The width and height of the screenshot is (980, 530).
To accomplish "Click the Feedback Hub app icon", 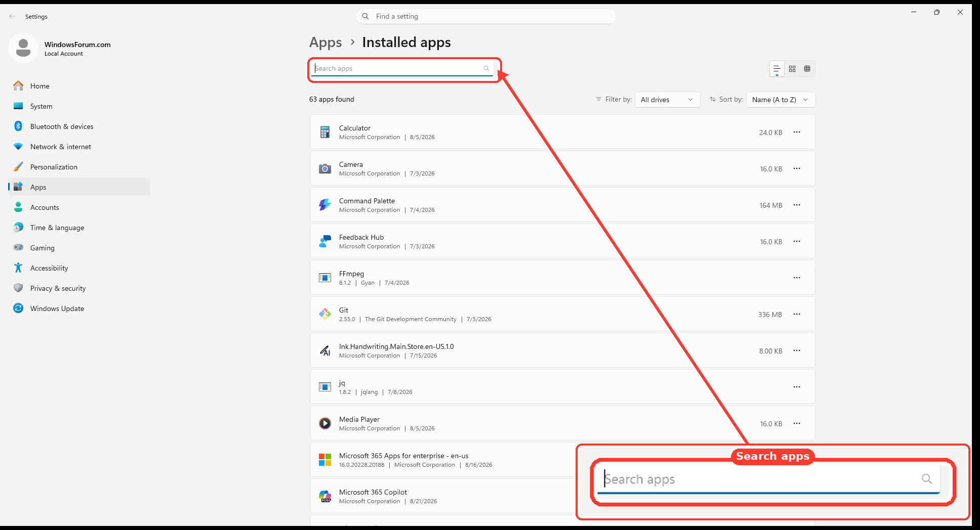I will [325, 242].
